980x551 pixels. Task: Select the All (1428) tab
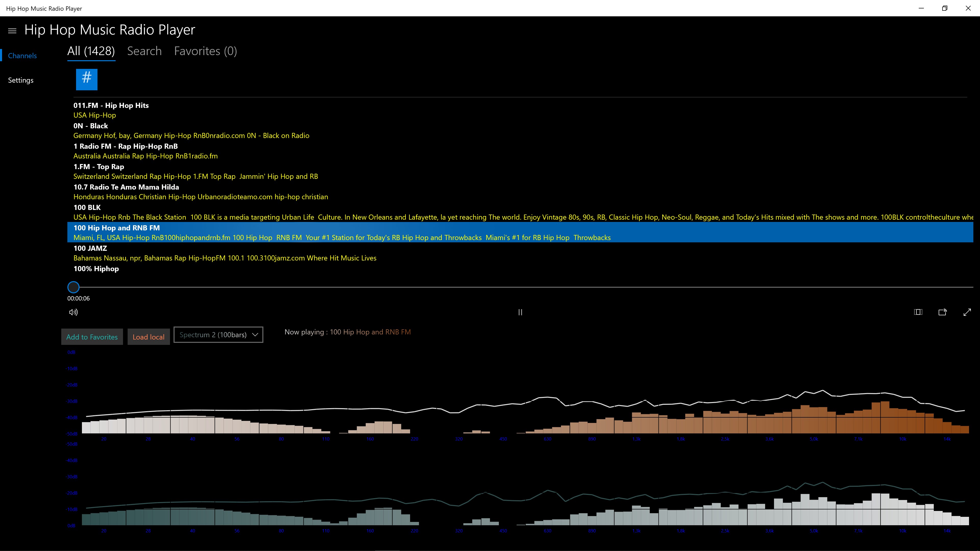(91, 51)
